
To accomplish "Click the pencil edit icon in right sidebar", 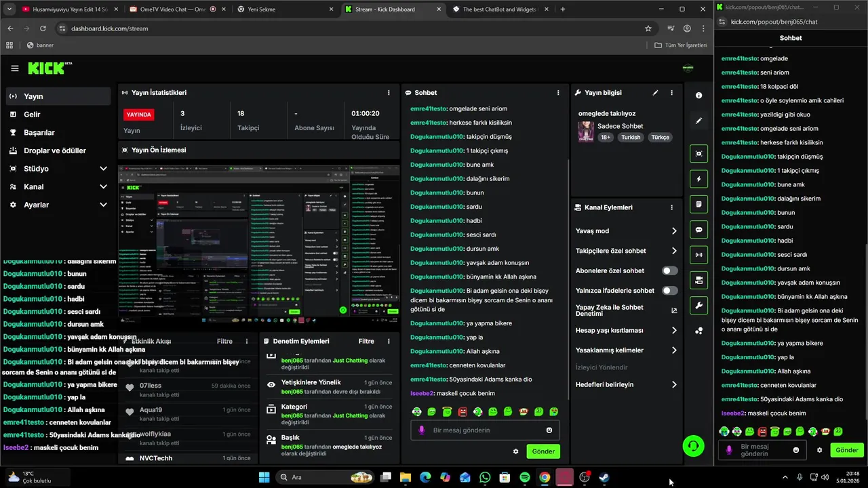I will coord(699,121).
